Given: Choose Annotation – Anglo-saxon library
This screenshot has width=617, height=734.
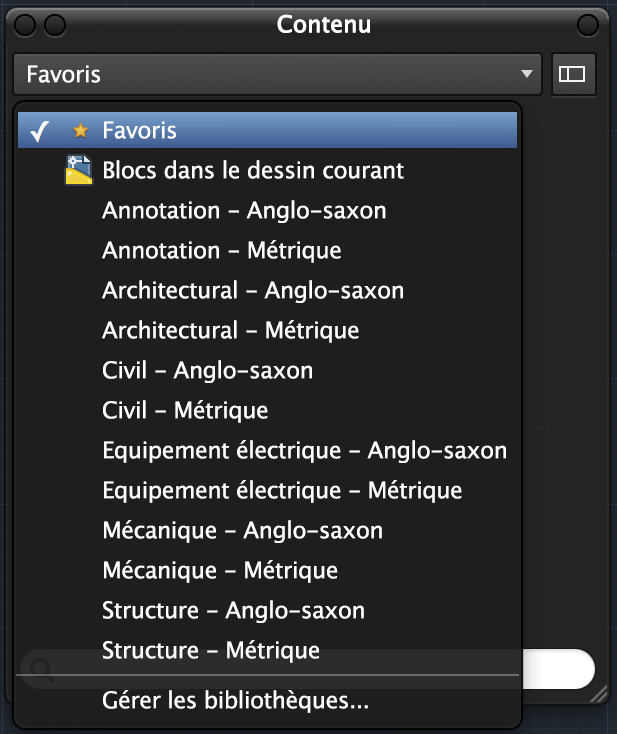Looking at the screenshot, I should click(x=244, y=211).
